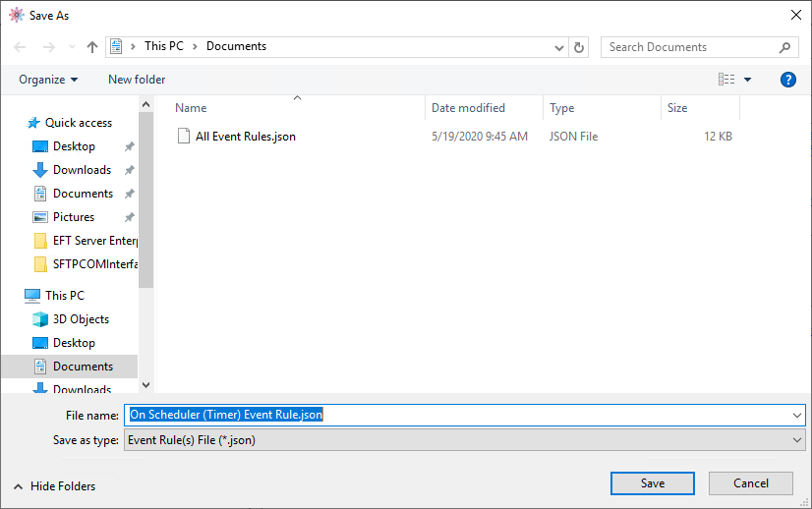Select the 3D Objects folder icon
The width and height of the screenshot is (812, 509).
point(40,319)
